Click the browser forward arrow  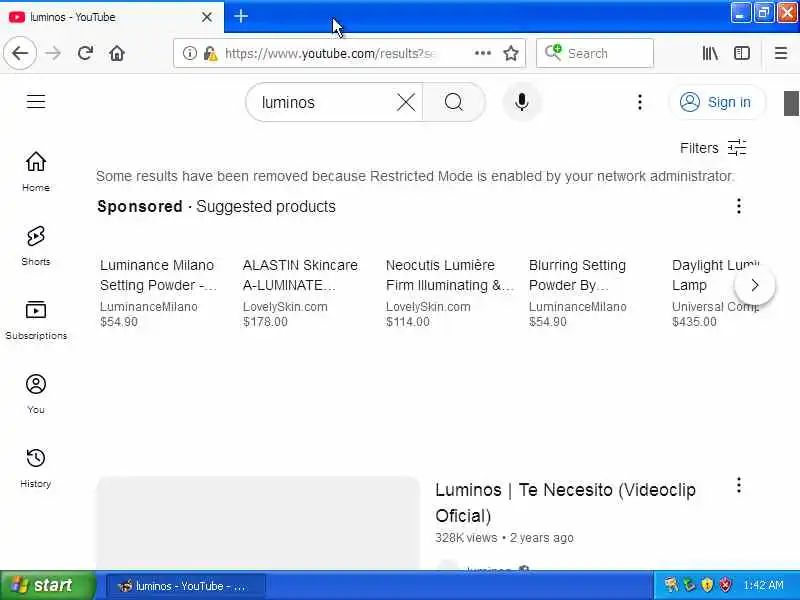(x=53, y=53)
